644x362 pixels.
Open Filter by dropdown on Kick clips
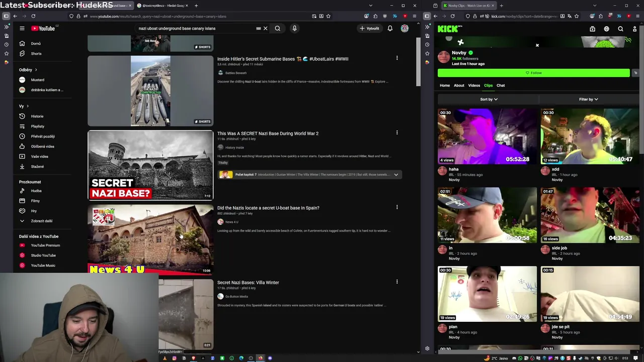[588, 99]
